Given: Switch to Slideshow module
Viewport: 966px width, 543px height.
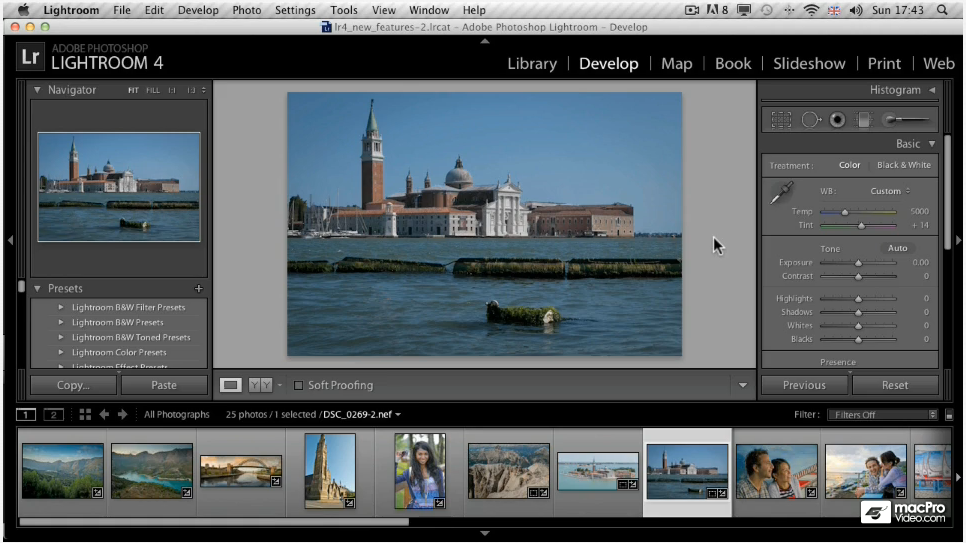Looking at the screenshot, I should coord(809,63).
